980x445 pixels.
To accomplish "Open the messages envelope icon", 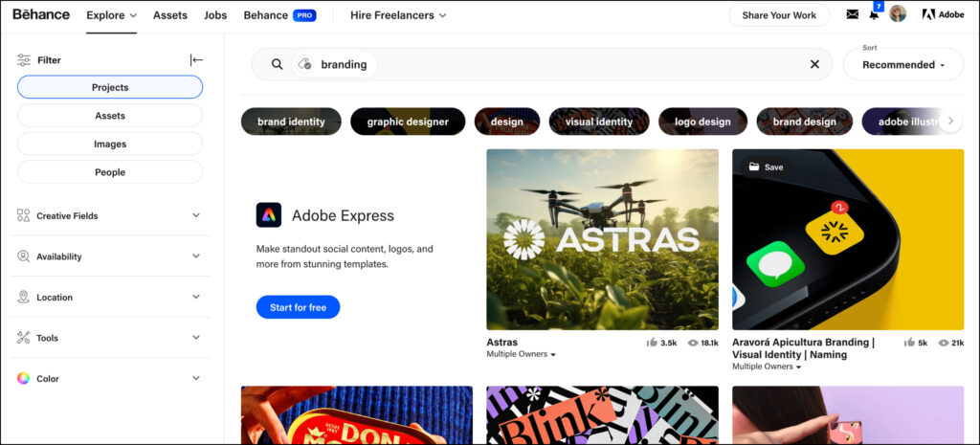I will coord(852,14).
